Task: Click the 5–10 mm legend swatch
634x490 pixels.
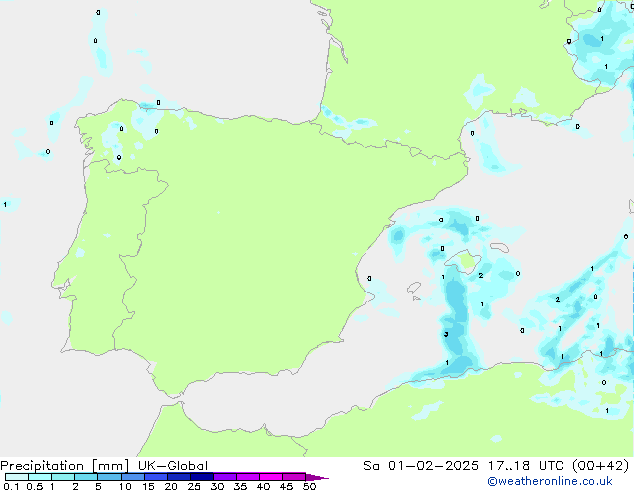Action: pyautogui.click(x=109, y=477)
